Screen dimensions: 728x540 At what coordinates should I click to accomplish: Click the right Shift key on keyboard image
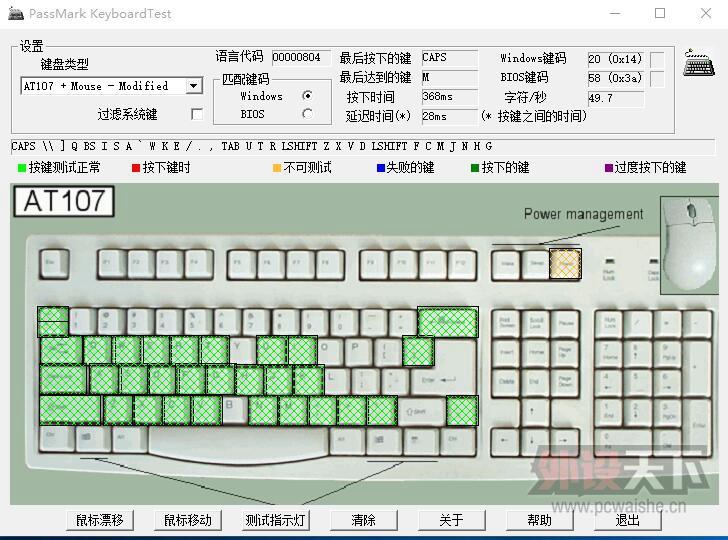click(x=421, y=411)
